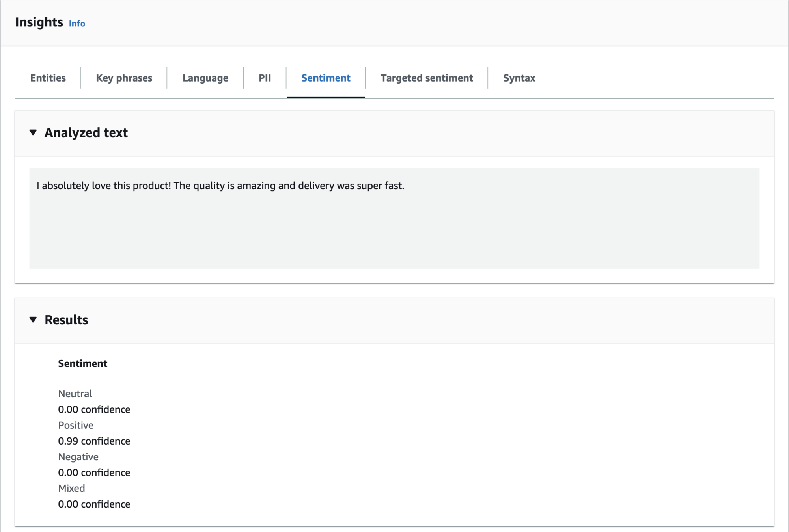This screenshot has height=532, width=789.
Task: Select the Language tab
Action: pyautogui.click(x=205, y=78)
